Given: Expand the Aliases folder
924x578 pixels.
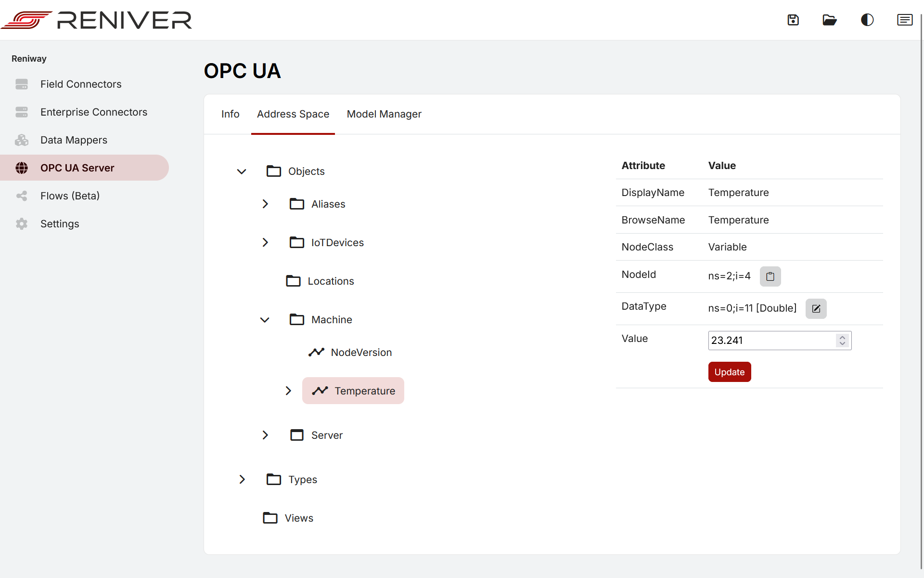Looking at the screenshot, I should 265,204.
